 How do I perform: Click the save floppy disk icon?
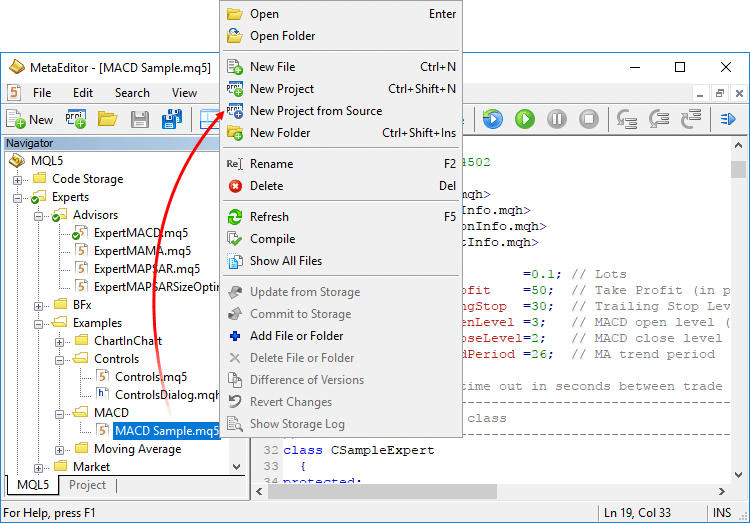pyautogui.click(x=140, y=119)
